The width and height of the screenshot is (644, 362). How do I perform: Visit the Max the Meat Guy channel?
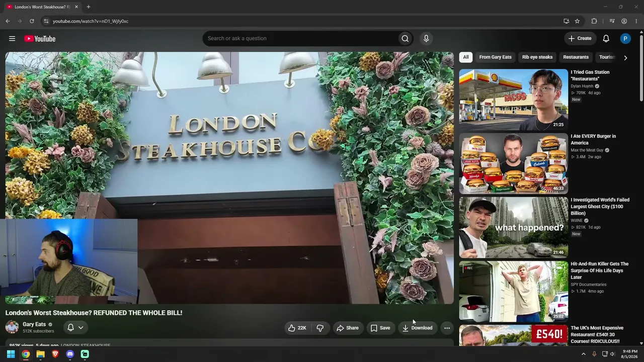(587, 150)
